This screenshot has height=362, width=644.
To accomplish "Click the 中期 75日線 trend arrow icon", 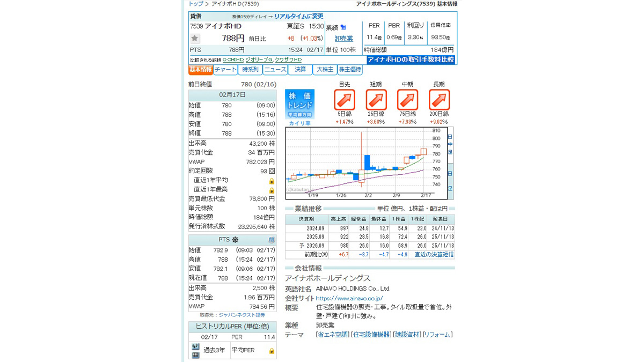I will click(x=407, y=100).
